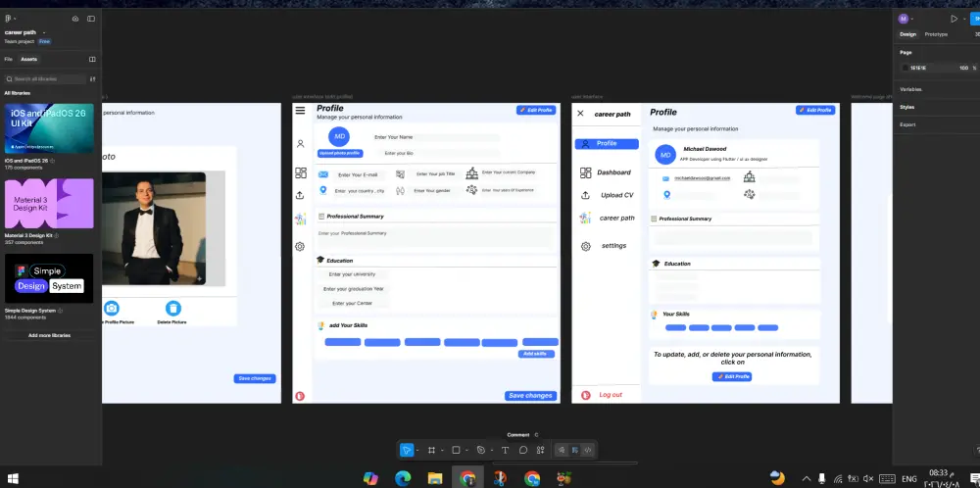The height and width of the screenshot is (488, 980).
Task: Open the Figma main menu logo
Action: tap(8, 19)
